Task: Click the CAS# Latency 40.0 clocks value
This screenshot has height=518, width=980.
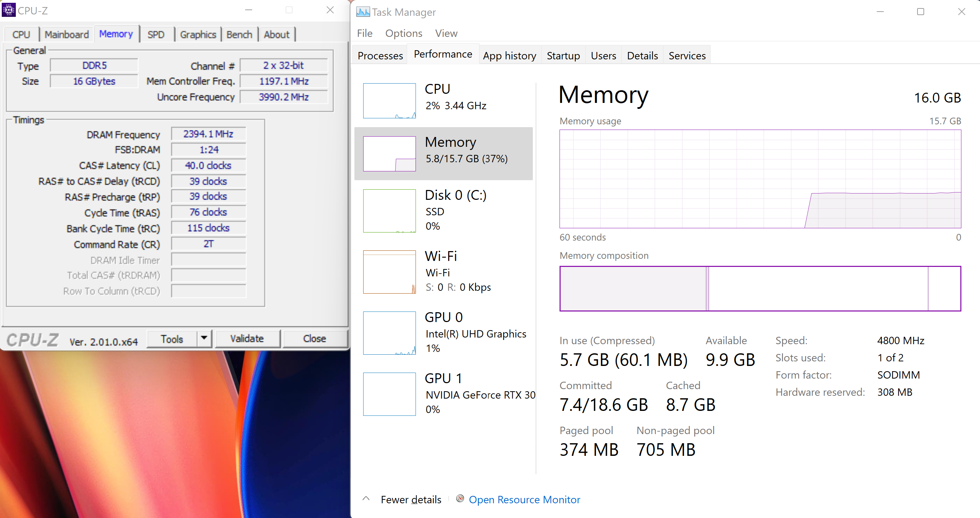Action: pyautogui.click(x=209, y=165)
